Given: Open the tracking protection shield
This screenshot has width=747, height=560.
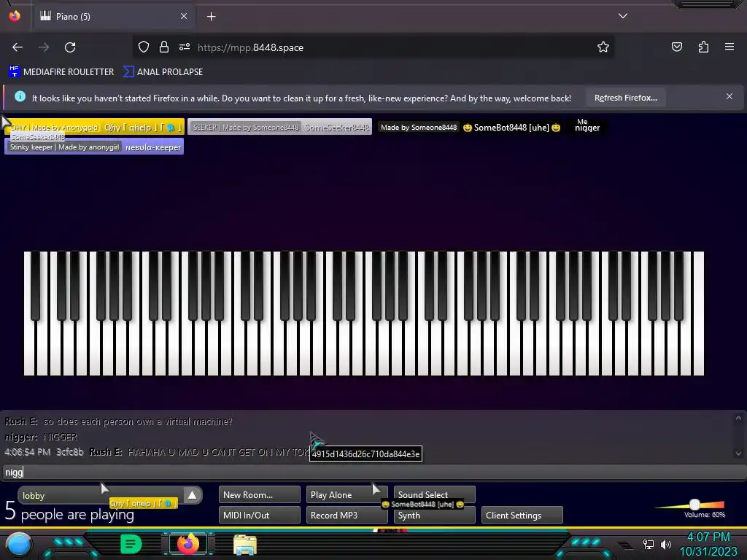Looking at the screenshot, I should [144, 47].
